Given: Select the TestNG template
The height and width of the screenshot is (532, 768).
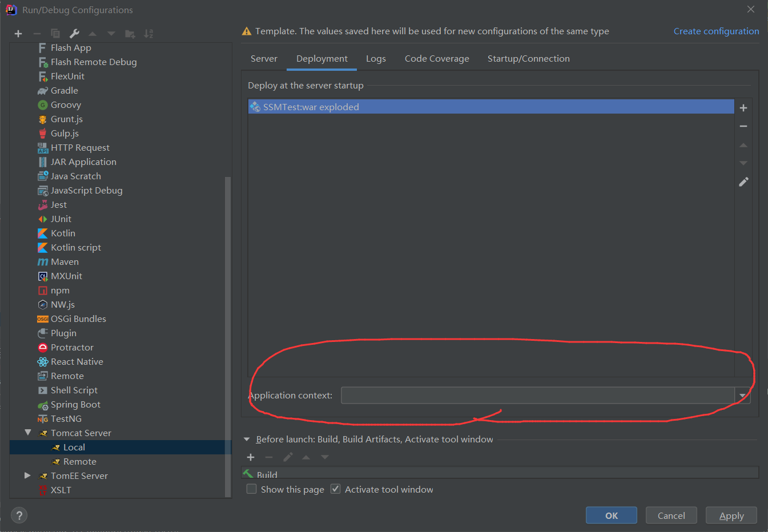Looking at the screenshot, I should tap(66, 419).
